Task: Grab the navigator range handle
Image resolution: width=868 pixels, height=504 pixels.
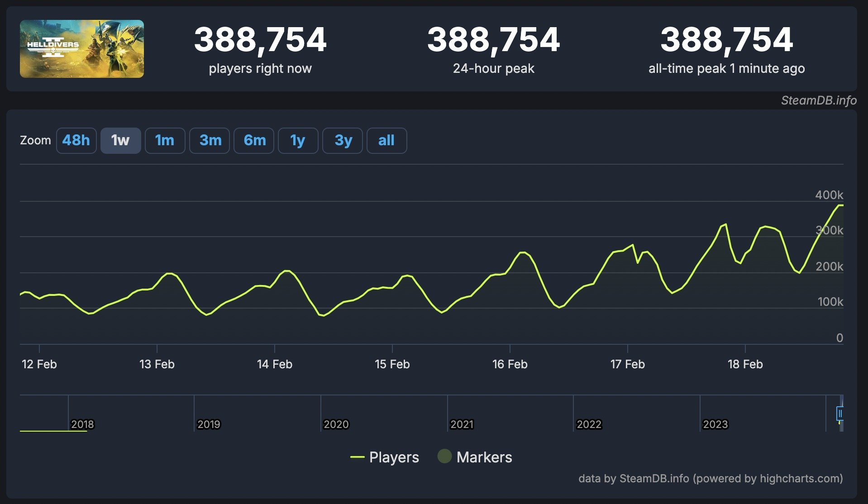Action: click(840, 414)
